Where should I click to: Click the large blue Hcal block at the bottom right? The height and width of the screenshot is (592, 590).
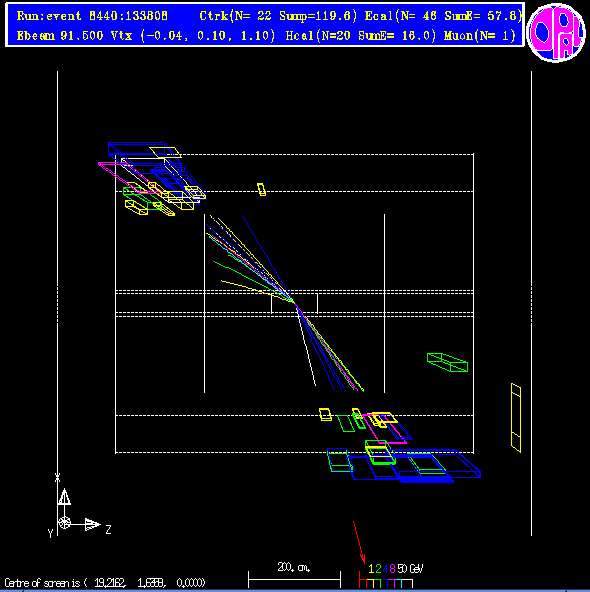click(415, 465)
